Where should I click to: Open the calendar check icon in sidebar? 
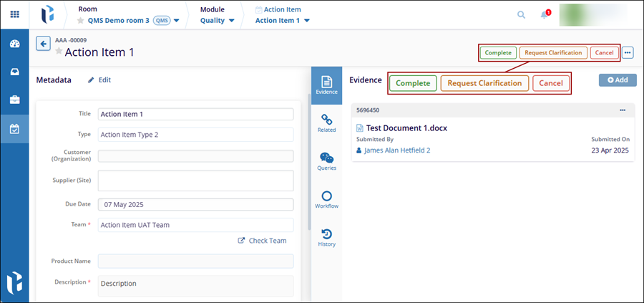tap(14, 130)
